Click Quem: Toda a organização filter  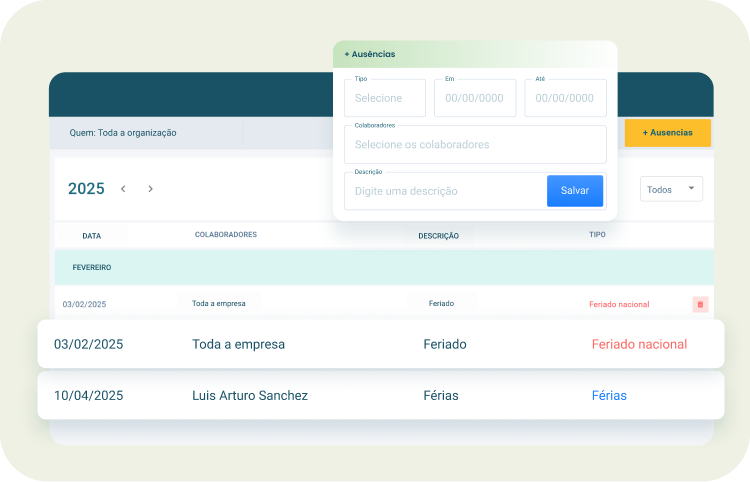(123, 132)
